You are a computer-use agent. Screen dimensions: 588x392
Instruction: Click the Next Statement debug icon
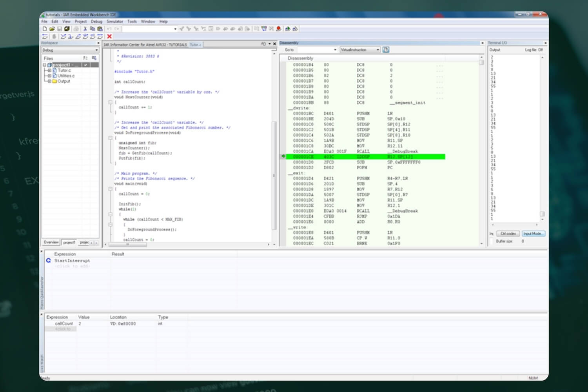[x=85, y=36]
